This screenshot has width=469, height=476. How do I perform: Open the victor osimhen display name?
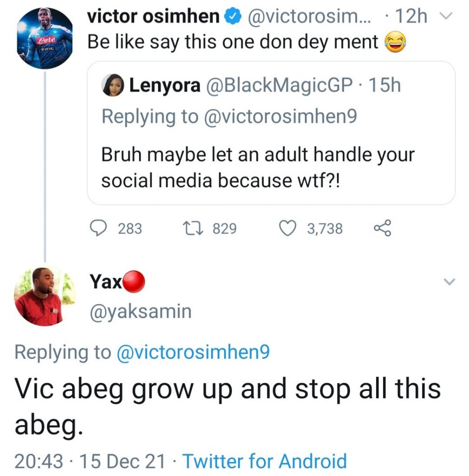pos(153,17)
